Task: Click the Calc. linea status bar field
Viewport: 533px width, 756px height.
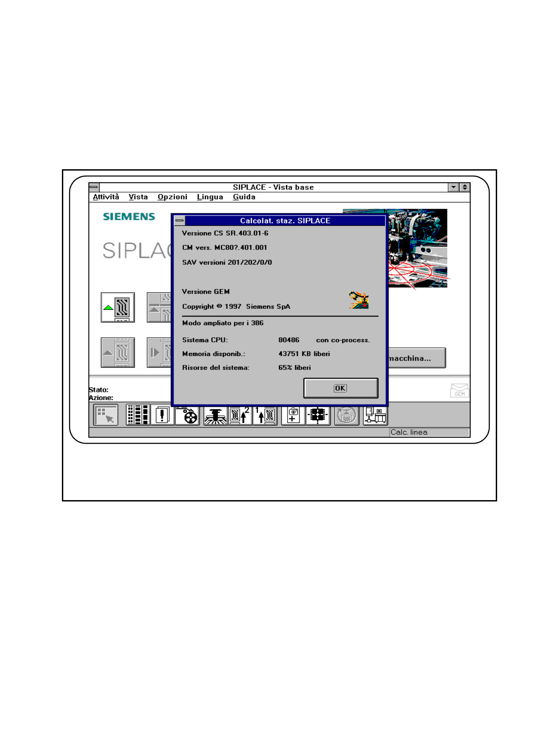Action: [429, 432]
